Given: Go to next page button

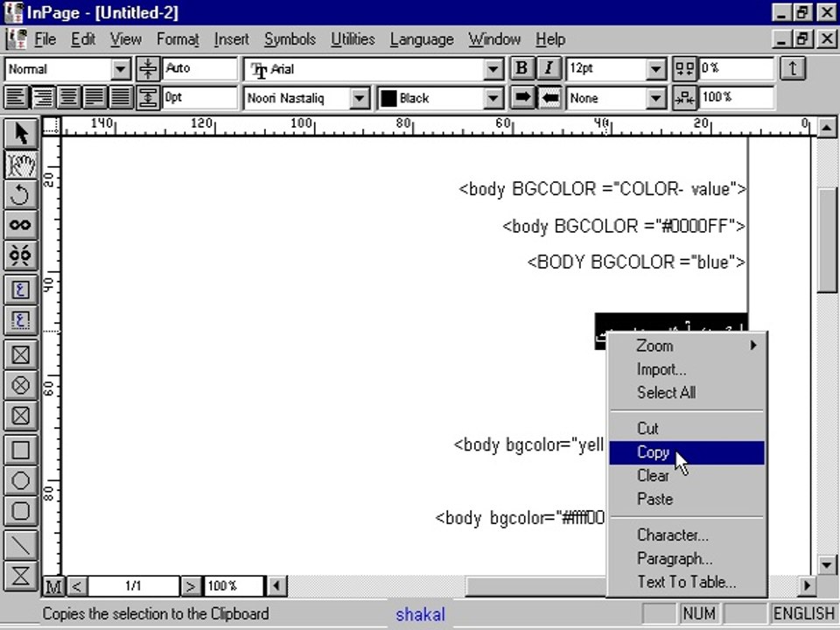Looking at the screenshot, I should [x=190, y=586].
